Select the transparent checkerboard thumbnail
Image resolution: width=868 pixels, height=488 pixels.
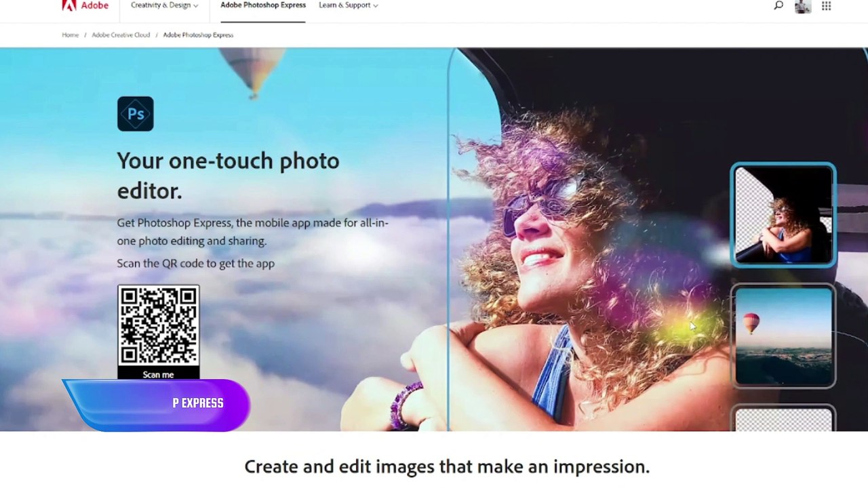(783, 418)
